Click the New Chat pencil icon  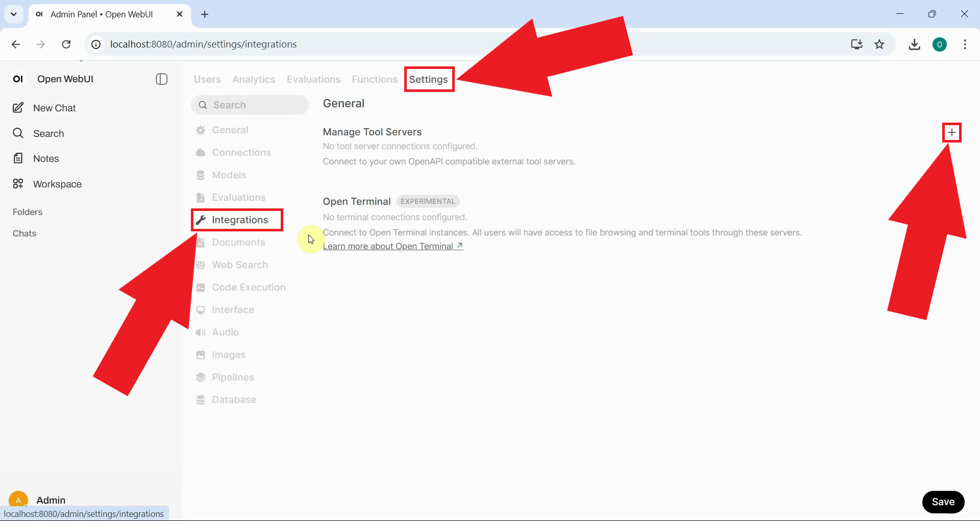point(18,108)
